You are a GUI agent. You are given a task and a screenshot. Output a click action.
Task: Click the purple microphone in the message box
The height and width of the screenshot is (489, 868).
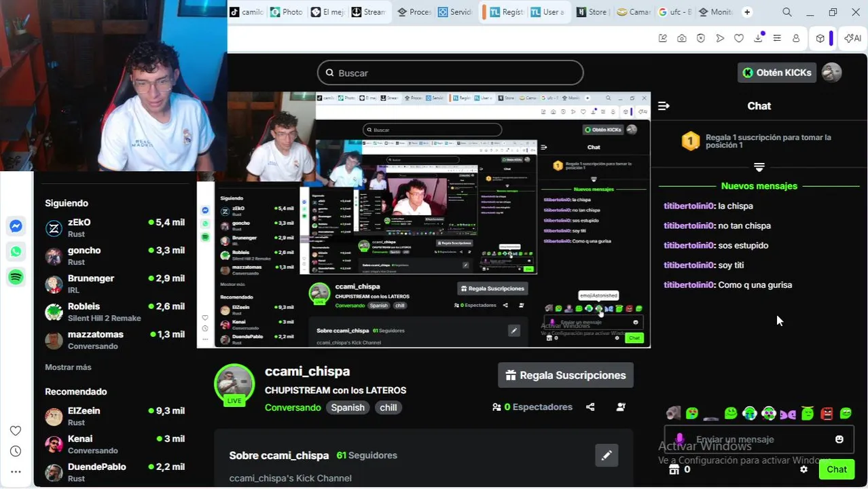(x=680, y=439)
